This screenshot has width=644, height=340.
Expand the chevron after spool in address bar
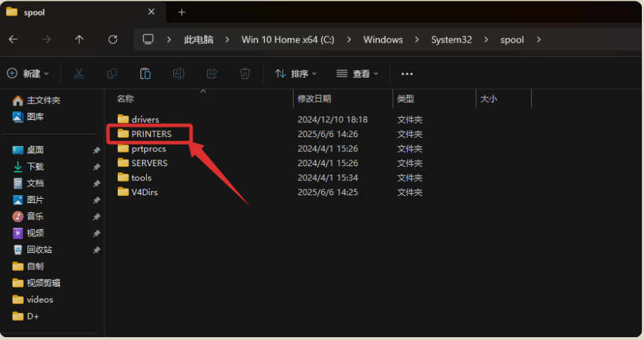pos(539,40)
